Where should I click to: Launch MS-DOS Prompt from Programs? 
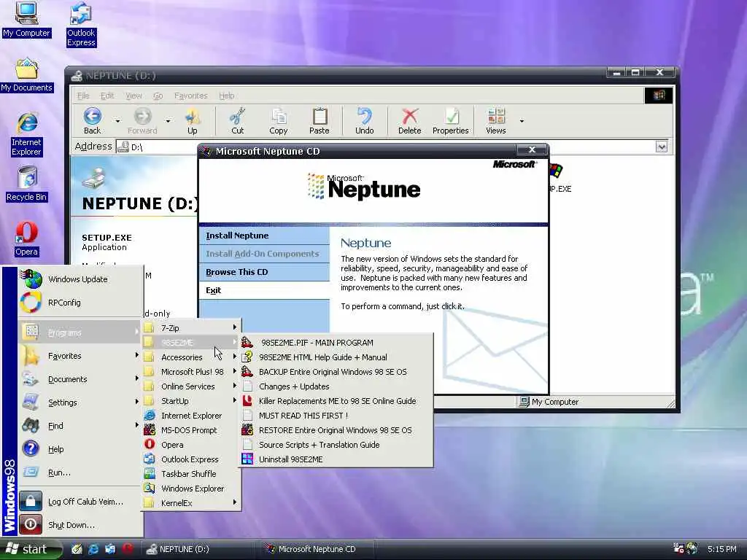191,430
